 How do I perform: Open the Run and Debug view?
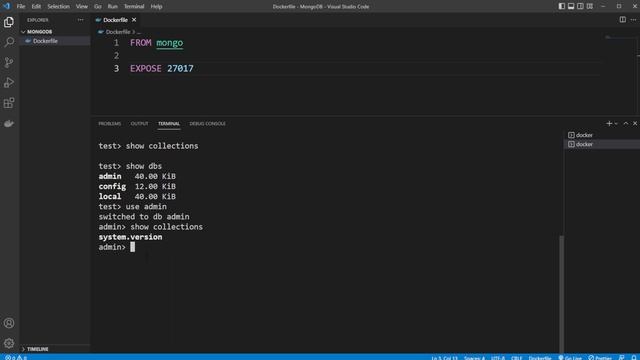click(9, 83)
